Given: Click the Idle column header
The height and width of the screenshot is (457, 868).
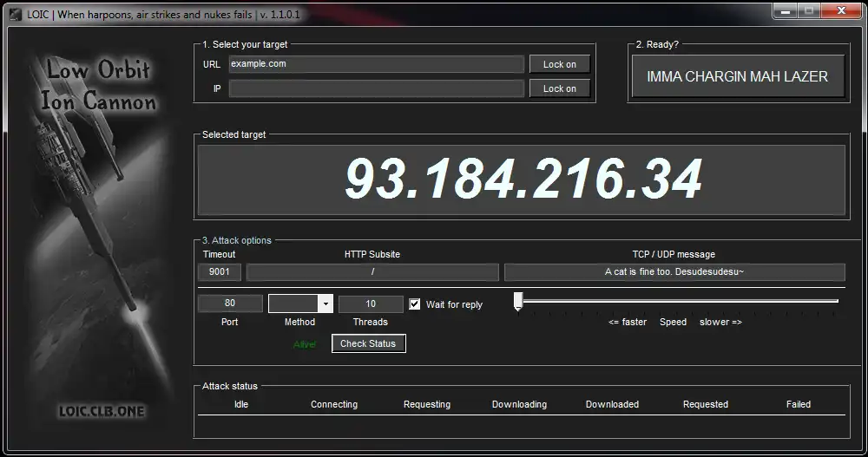Looking at the screenshot, I should tap(241, 404).
